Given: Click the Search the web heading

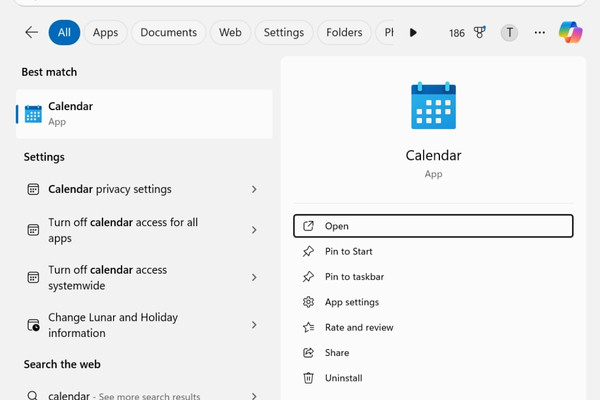Looking at the screenshot, I should click(62, 364).
